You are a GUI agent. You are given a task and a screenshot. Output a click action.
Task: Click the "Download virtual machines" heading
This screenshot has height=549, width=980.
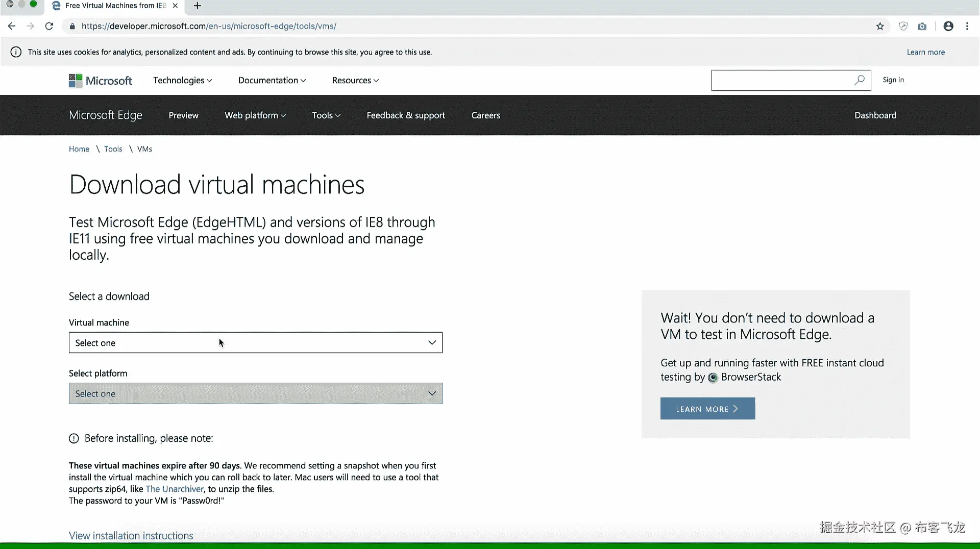click(217, 185)
